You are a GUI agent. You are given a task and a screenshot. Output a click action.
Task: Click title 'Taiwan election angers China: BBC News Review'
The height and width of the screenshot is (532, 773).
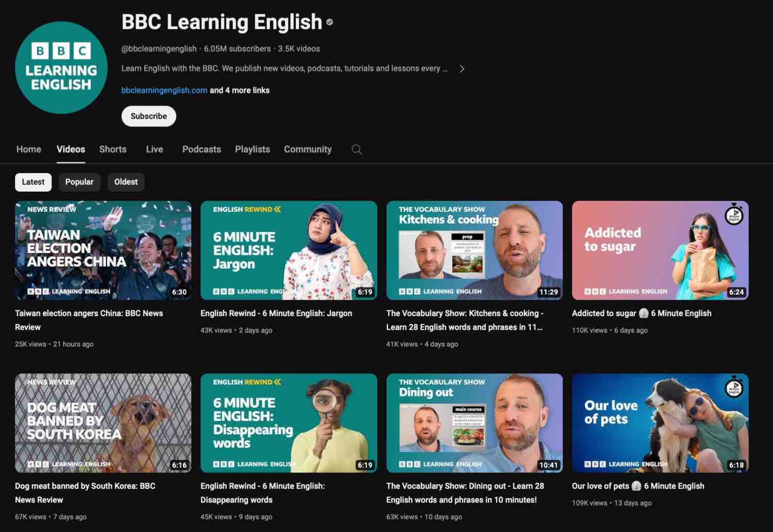(89, 320)
